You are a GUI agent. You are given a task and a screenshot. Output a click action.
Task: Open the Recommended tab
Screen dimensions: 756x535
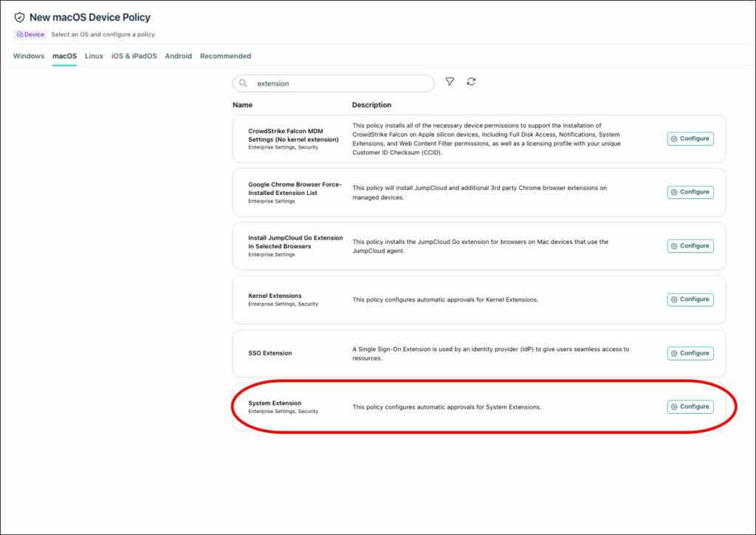point(225,56)
